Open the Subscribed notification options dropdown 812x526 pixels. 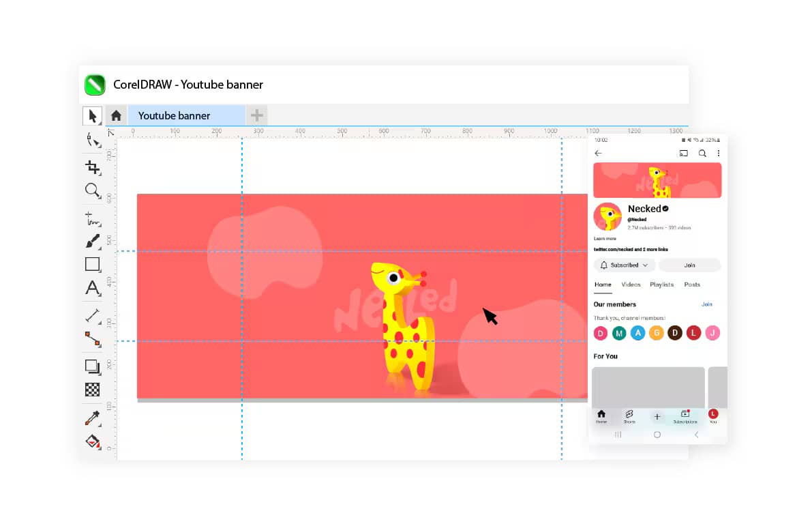[625, 265]
